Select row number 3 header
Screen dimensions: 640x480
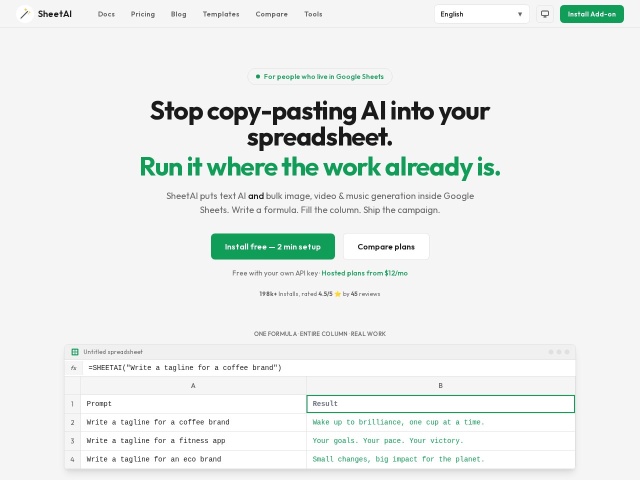pos(73,441)
